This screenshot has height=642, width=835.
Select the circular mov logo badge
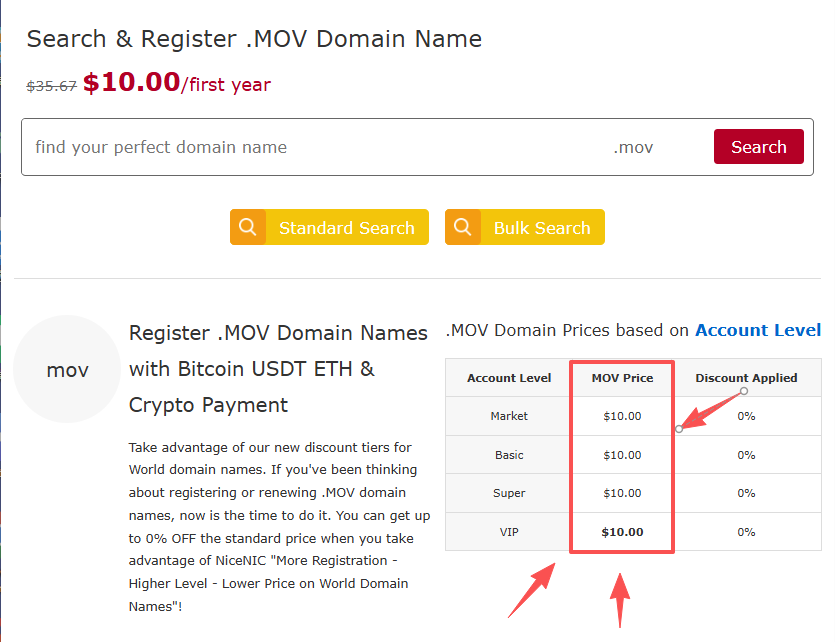click(x=67, y=369)
